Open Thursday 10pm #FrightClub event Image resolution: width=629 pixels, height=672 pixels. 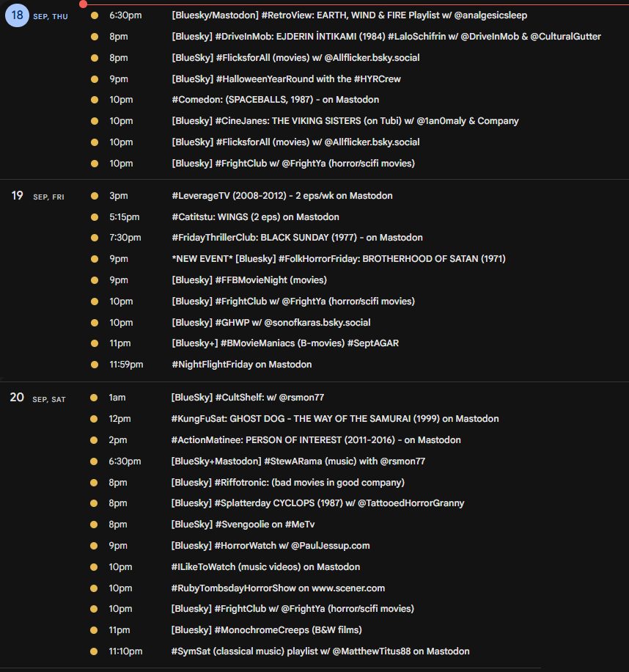tap(293, 164)
